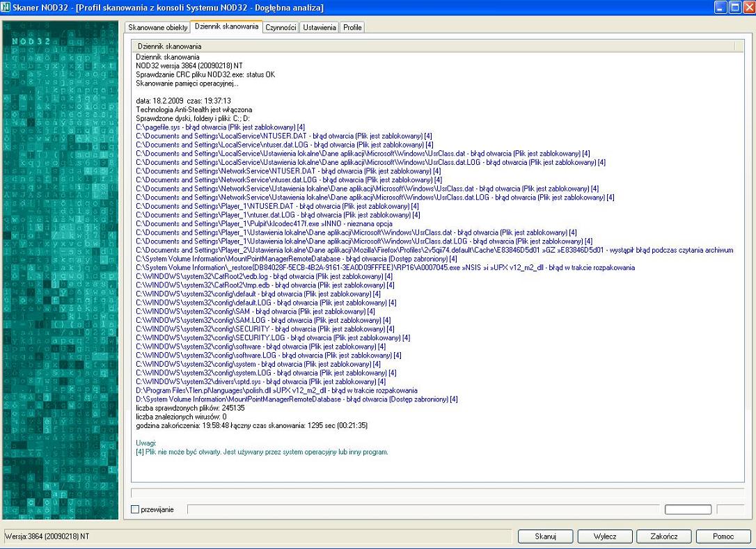
Task: Show the Profile tab
Action: [352, 27]
